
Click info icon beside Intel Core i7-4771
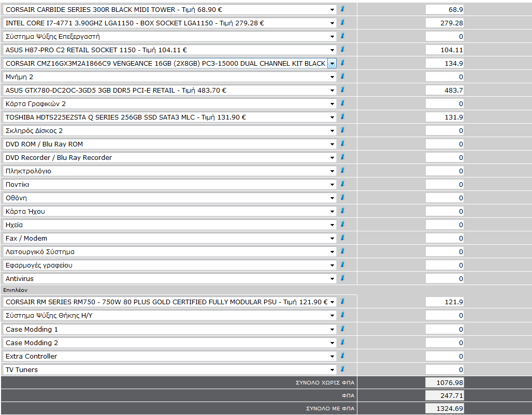(x=343, y=22)
